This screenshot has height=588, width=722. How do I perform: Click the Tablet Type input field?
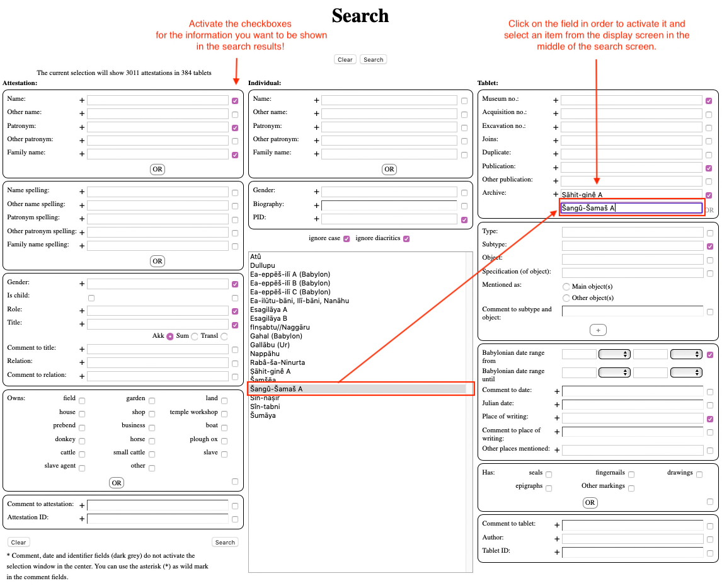[x=633, y=233]
